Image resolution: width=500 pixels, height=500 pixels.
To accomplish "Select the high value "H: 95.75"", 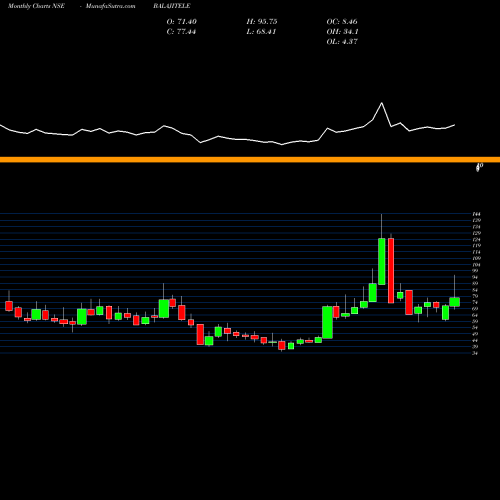I will [x=262, y=22].
